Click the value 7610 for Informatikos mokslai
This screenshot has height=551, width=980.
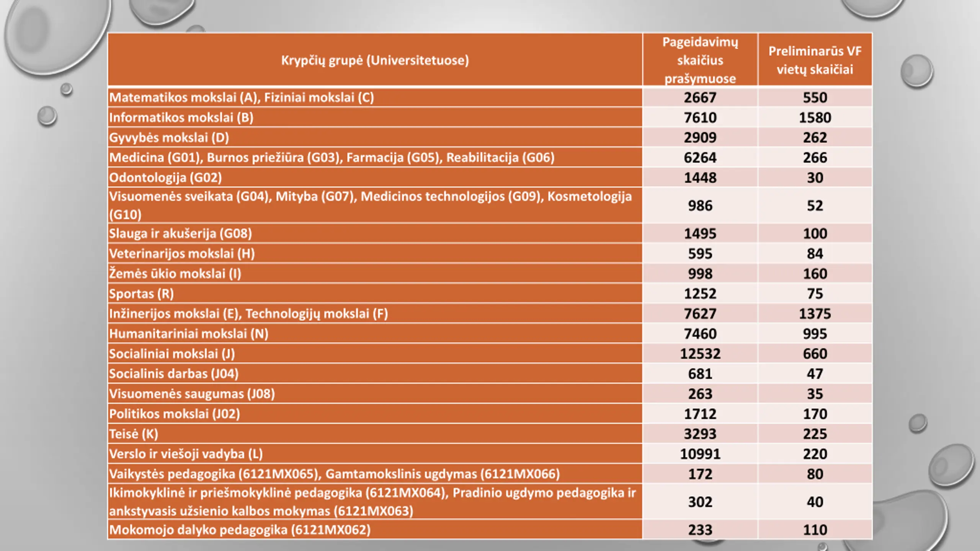tap(700, 117)
